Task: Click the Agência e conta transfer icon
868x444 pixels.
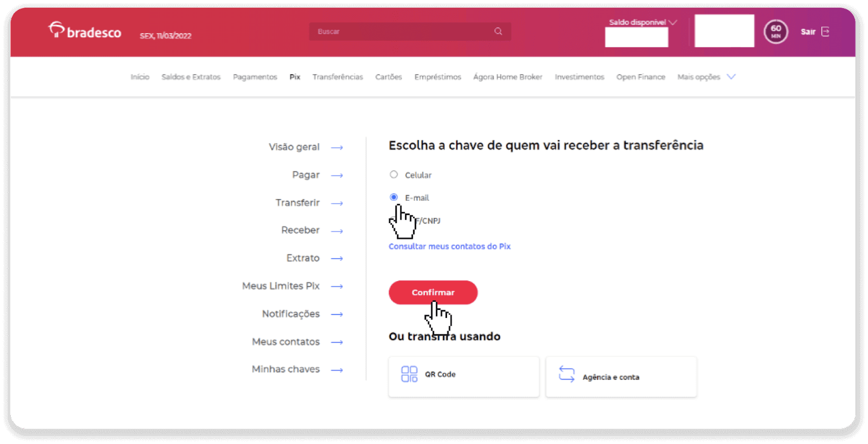Action: [x=566, y=374]
